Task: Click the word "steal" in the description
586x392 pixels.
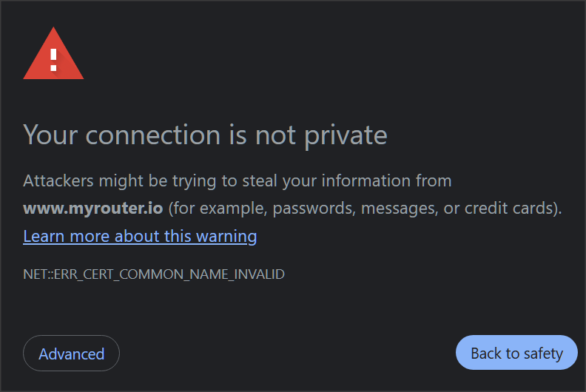Action: (264, 180)
